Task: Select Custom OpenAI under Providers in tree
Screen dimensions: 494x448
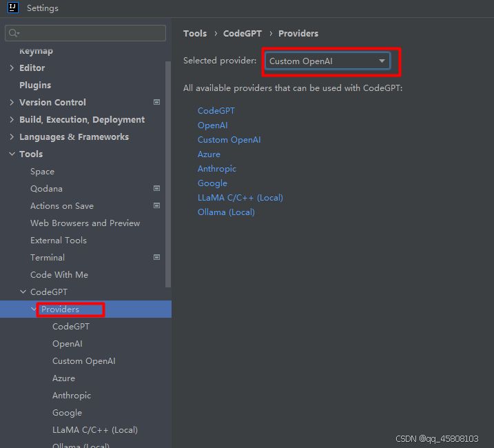Action: [84, 360]
